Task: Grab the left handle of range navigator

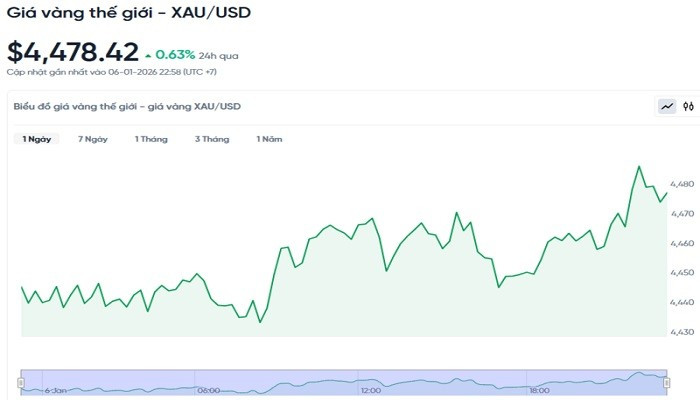Action: [x=21, y=382]
